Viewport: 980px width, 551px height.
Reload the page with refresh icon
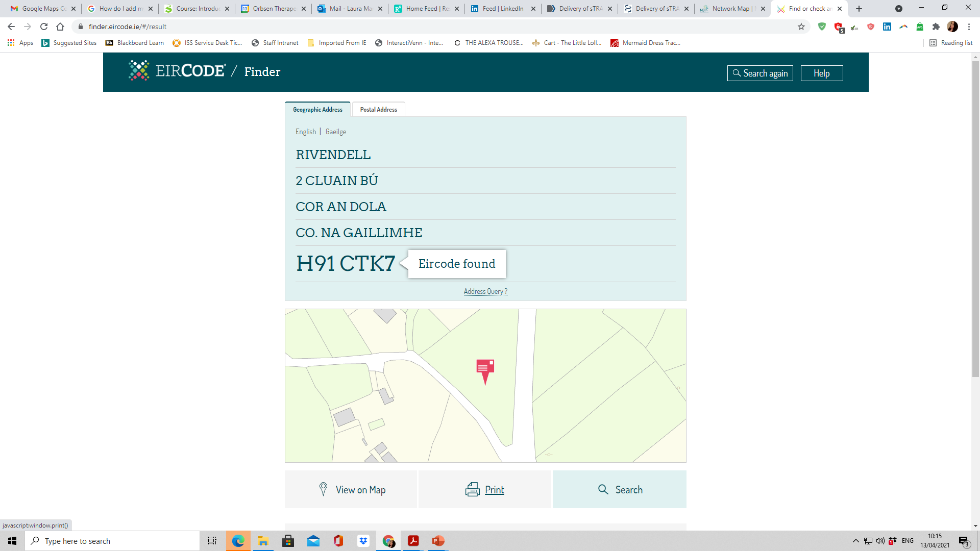[x=44, y=27]
